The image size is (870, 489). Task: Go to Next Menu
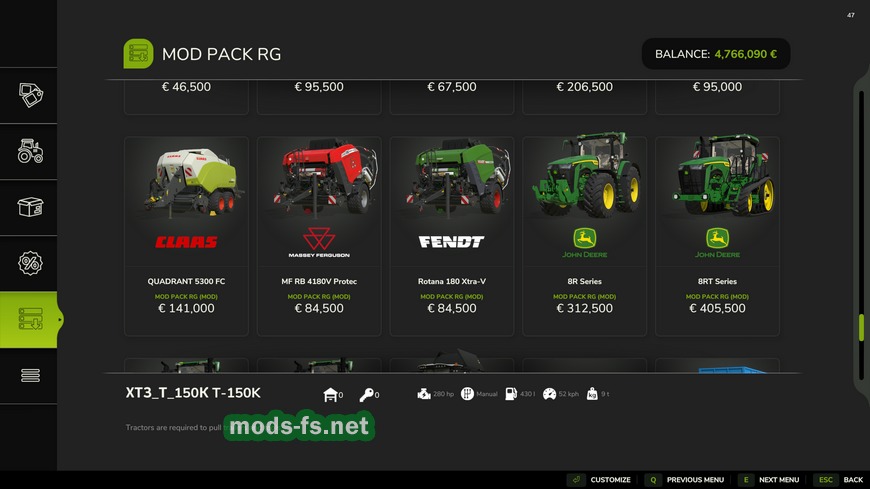769,480
